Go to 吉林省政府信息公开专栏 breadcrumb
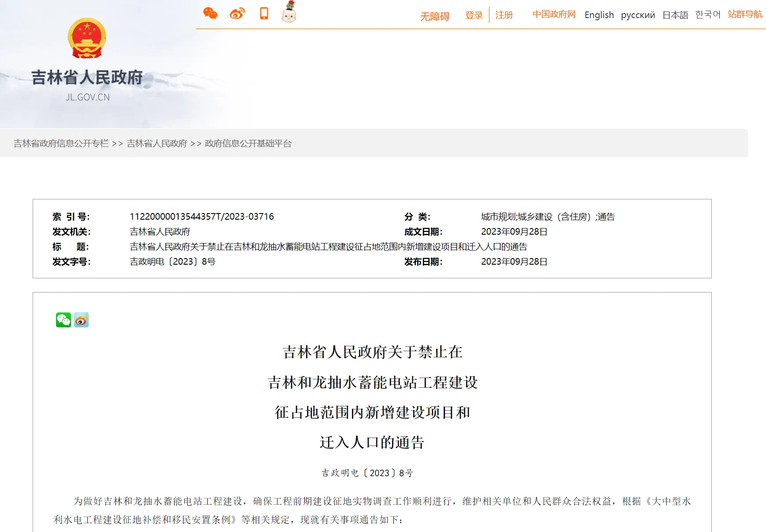This screenshot has width=766, height=532. point(61,143)
